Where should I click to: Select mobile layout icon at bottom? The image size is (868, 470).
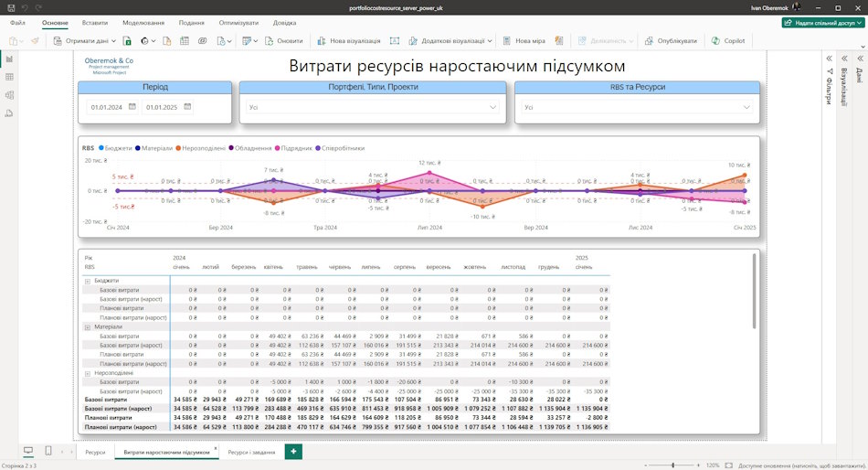pos(48,451)
